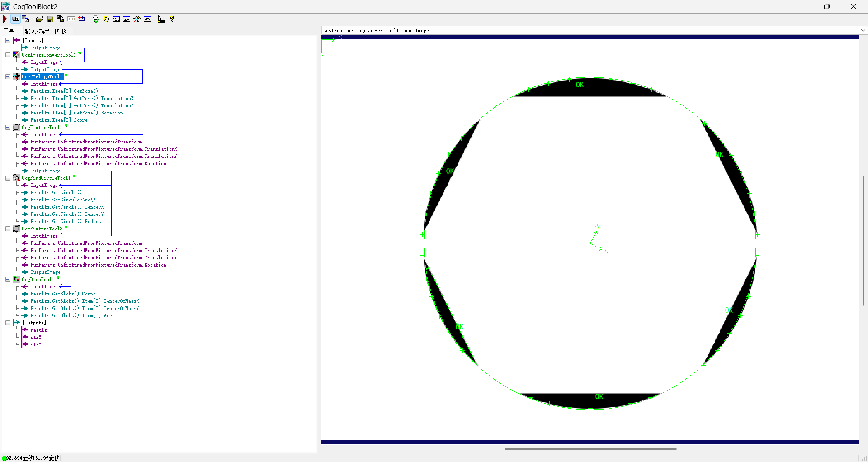This screenshot has width=868, height=462.
Task: Click the pointer-and-ruler toolbar icon
Action: (x=161, y=19)
